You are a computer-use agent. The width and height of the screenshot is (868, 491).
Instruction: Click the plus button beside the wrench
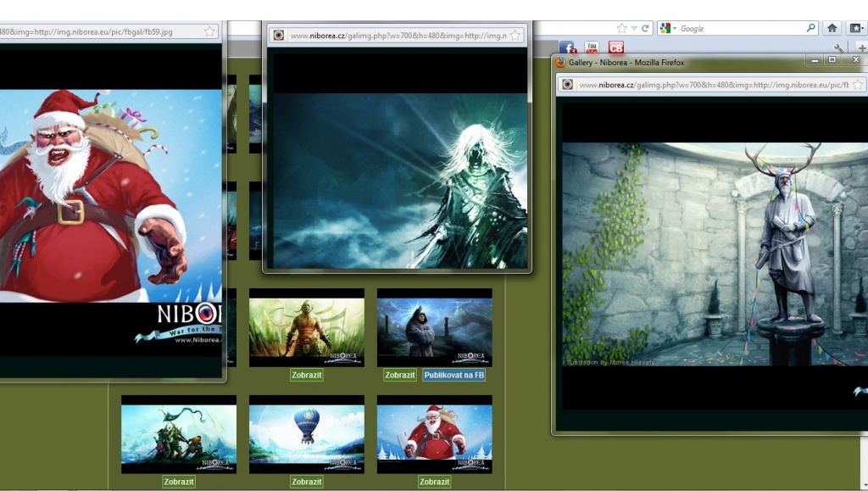coord(861,48)
